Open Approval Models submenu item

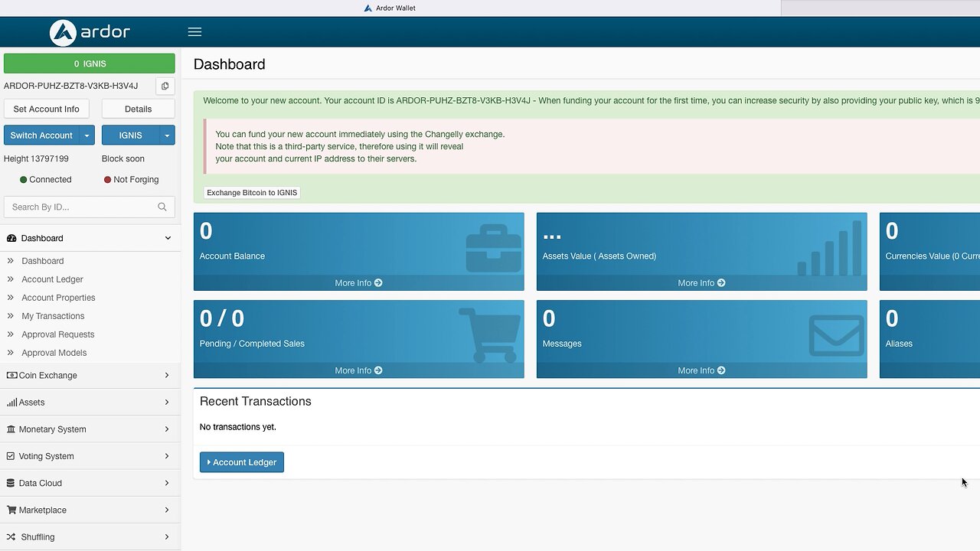coord(54,353)
